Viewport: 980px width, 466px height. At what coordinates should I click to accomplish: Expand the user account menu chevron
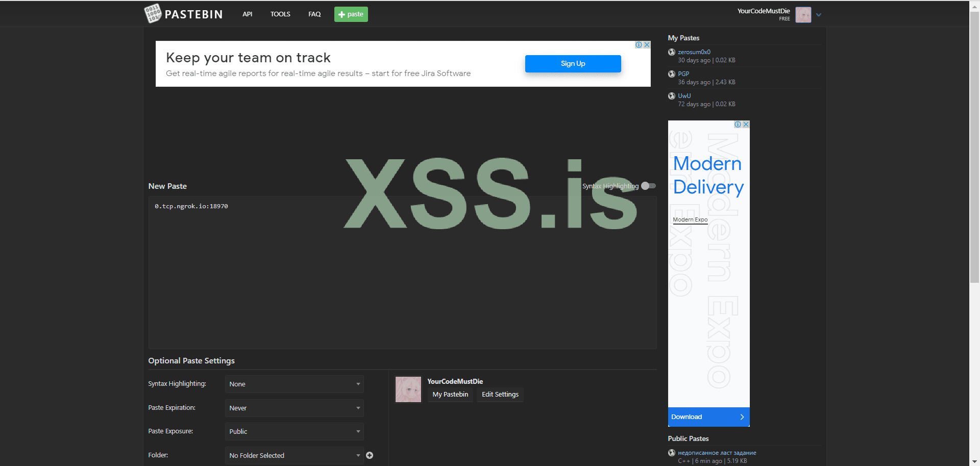coord(819,15)
